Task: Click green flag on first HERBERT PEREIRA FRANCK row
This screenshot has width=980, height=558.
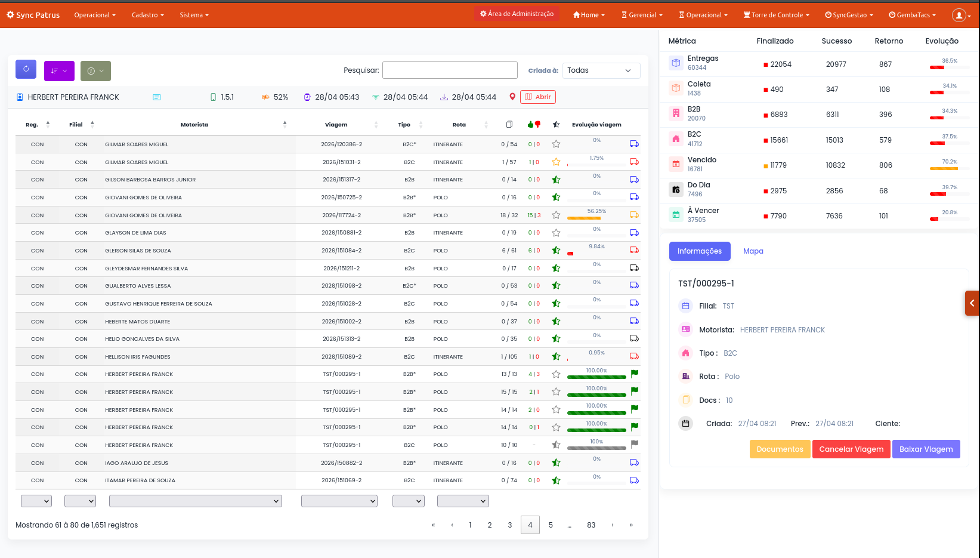Action: (x=635, y=374)
